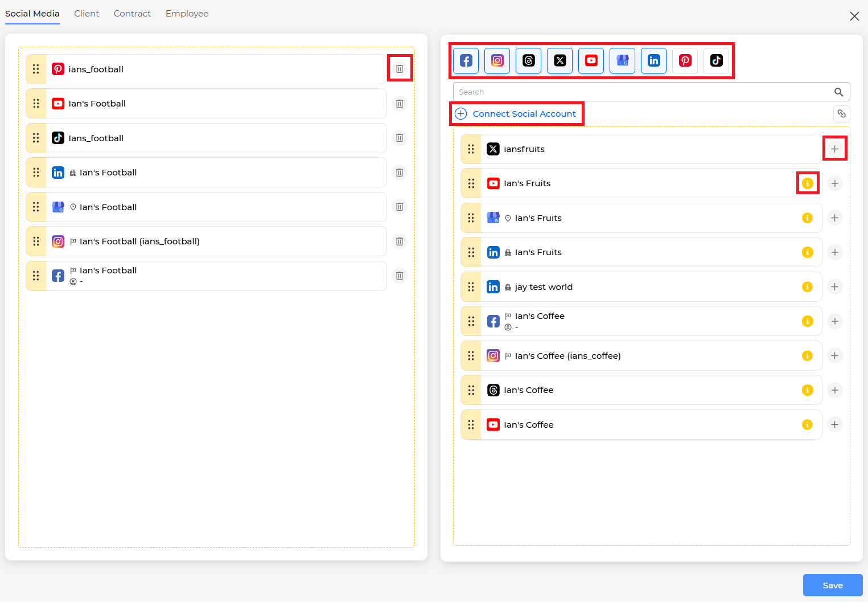This screenshot has height=602, width=868.
Task: Add Ian's Fruits Google Business account
Action: pyautogui.click(x=835, y=218)
